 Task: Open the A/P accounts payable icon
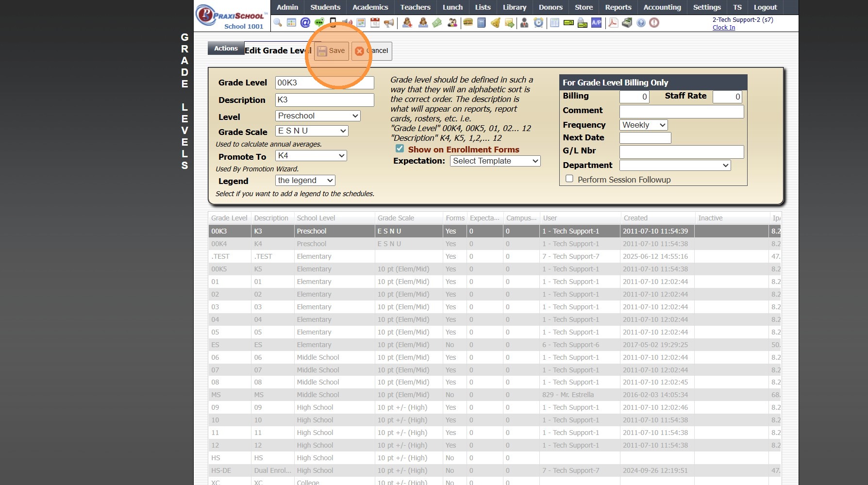tap(596, 23)
